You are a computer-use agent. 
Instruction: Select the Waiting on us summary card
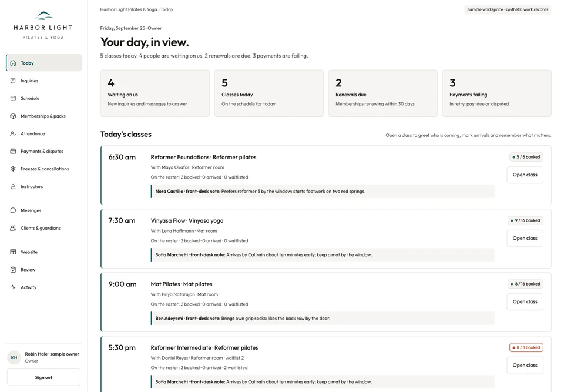click(155, 93)
